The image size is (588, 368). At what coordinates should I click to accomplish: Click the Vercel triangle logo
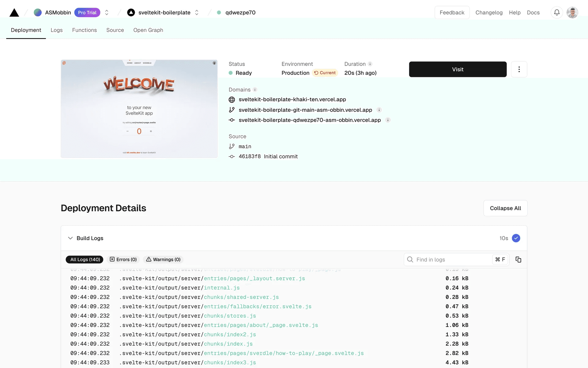[x=14, y=13]
